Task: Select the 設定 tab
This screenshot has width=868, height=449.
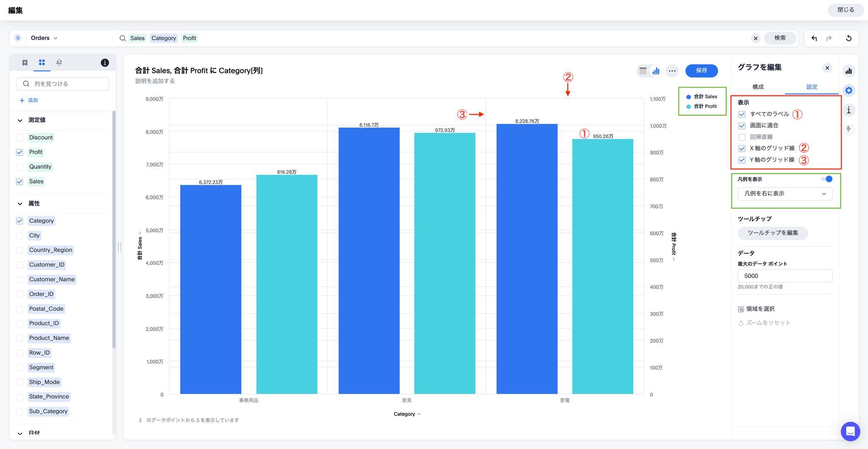Action: (812, 87)
